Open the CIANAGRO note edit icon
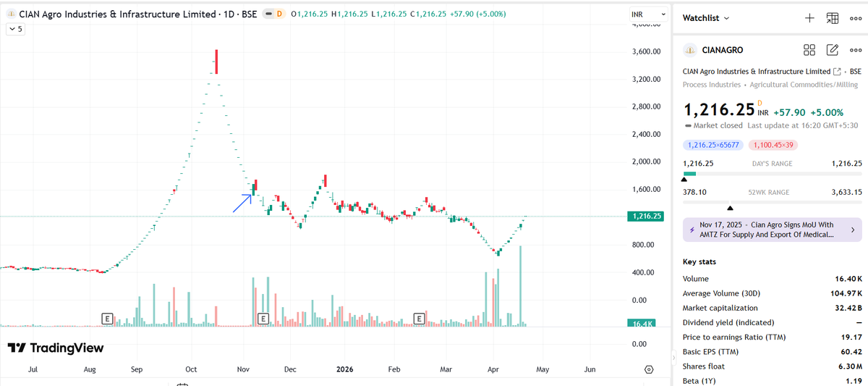 833,50
